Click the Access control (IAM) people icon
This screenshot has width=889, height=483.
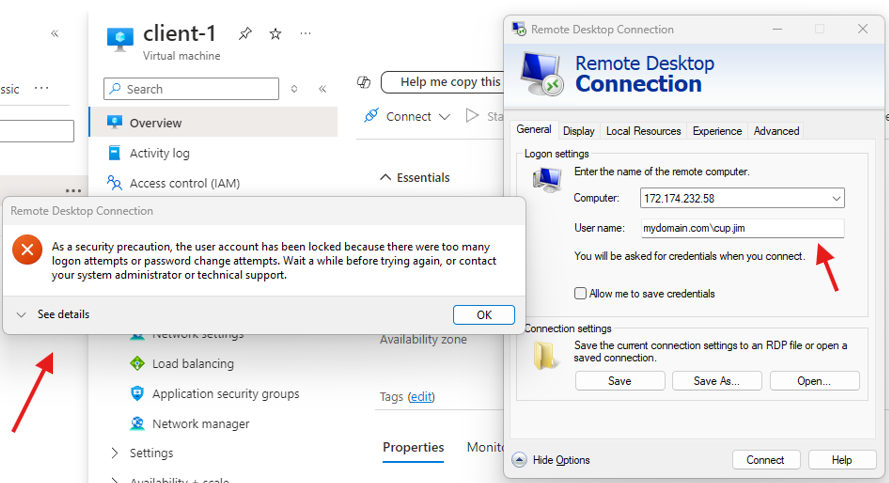tap(115, 183)
